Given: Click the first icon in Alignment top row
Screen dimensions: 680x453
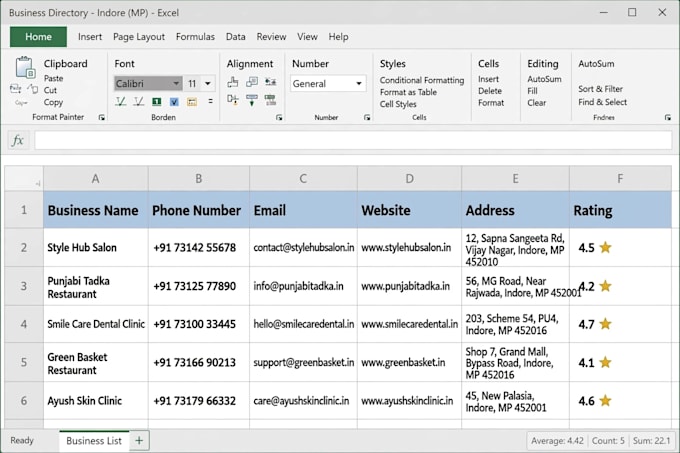Looking at the screenshot, I should pyautogui.click(x=233, y=82).
